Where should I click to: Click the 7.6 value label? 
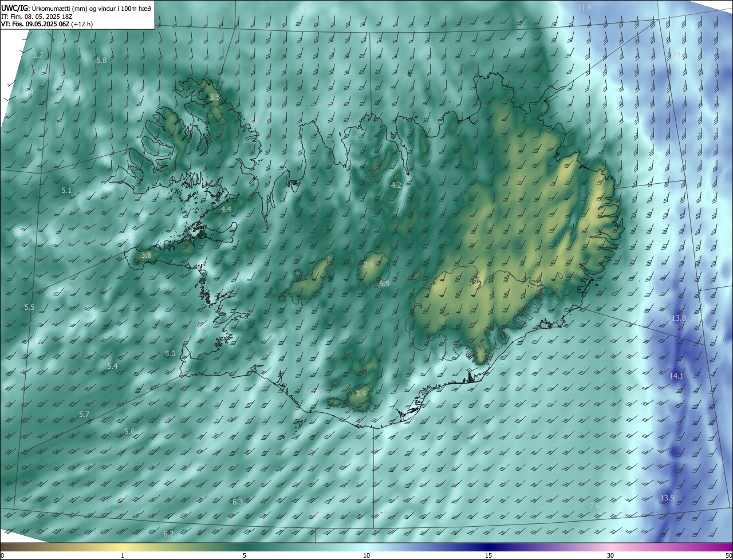pos(594,506)
